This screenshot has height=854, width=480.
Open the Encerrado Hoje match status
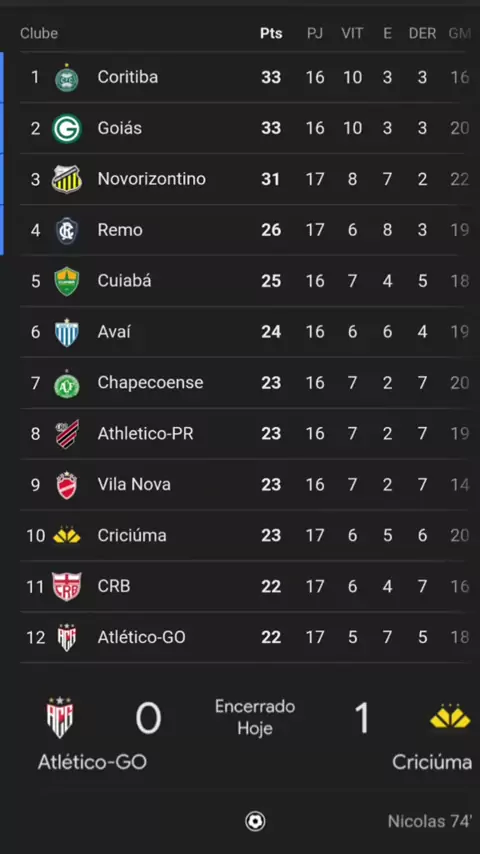click(255, 717)
